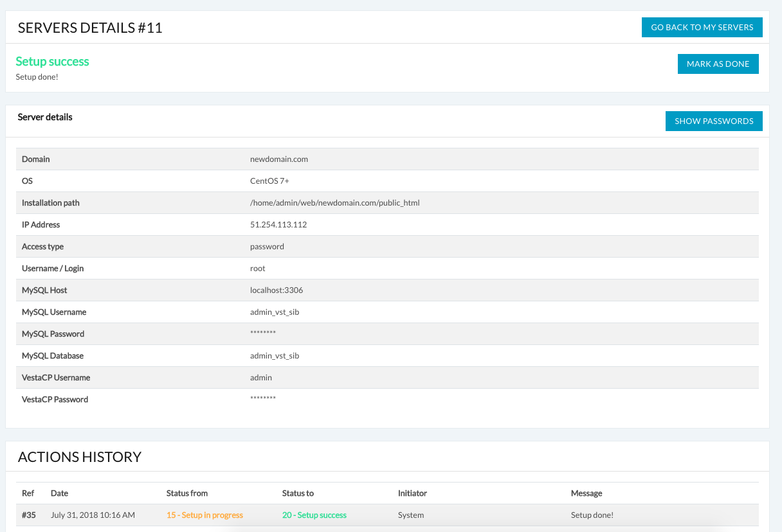Select MySQL Username admin_vst_sib value
Image resolution: width=782 pixels, height=532 pixels.
coord(275,312)
